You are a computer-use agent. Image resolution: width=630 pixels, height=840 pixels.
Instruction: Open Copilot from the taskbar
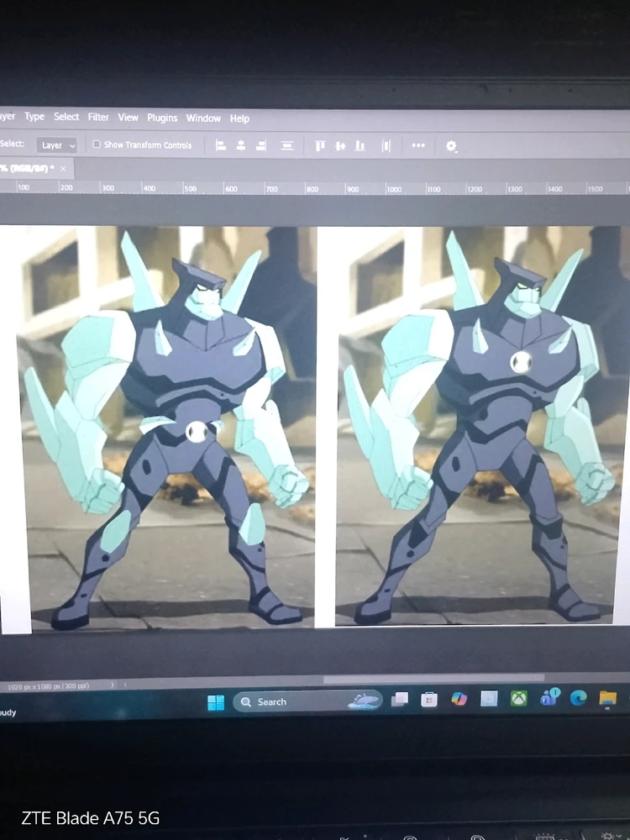459,699
